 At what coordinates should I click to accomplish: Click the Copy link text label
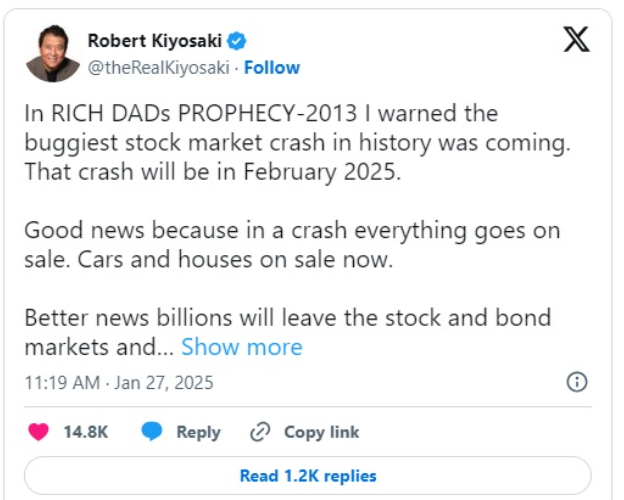(321, 432)
